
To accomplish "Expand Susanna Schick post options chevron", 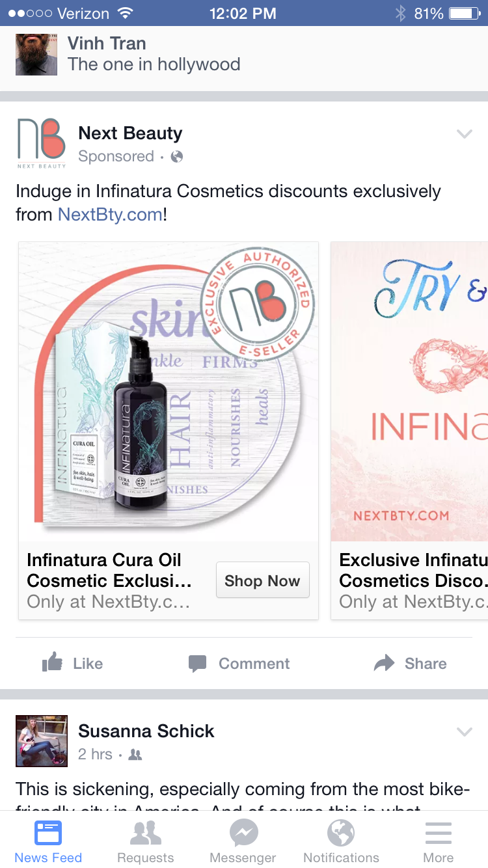I will (464, 732).
